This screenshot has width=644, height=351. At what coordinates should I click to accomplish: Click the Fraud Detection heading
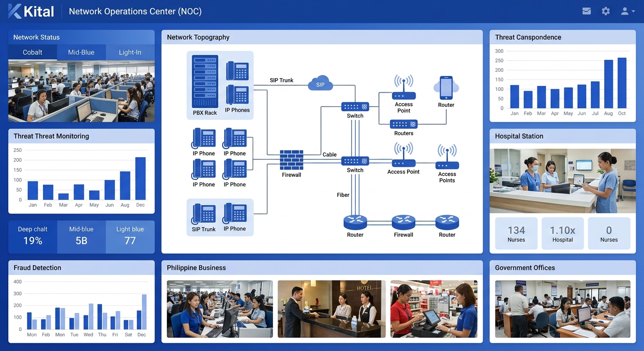click(38, 267)
